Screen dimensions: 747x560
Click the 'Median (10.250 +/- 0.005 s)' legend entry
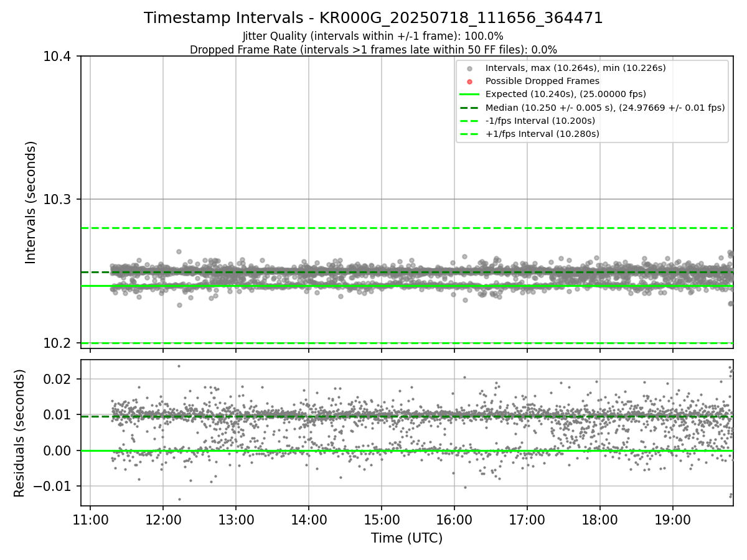click(x=605, y=108)
